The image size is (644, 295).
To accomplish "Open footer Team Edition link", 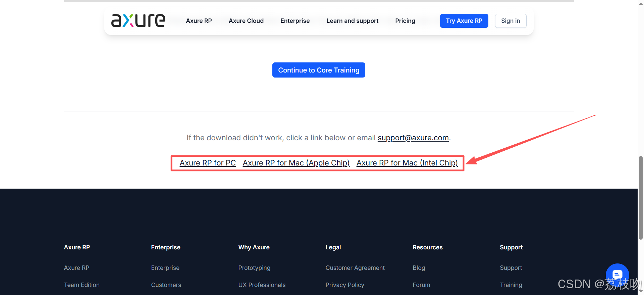I will (x=82, y=285).
